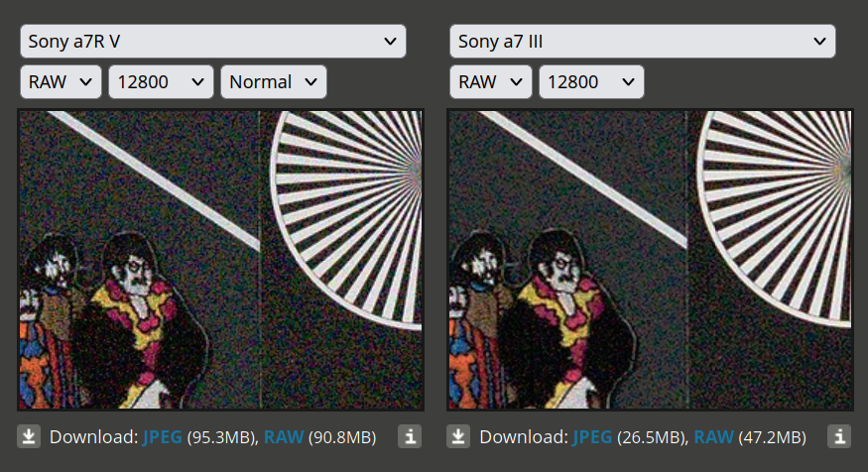Click the download icon under the Sony a7R V image
This screenshot has height=472, width=868.
click(x=28, y=436)
